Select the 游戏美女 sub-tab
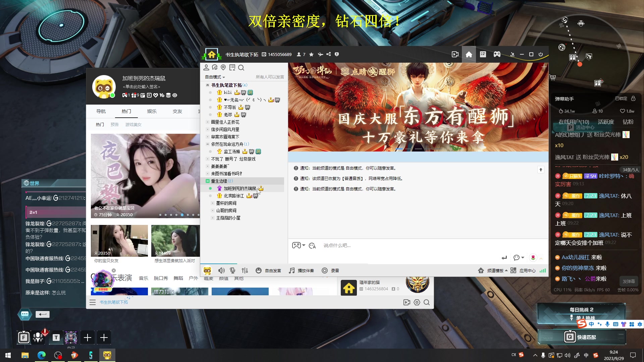This screenshot has width=644, height=362. 133,124
